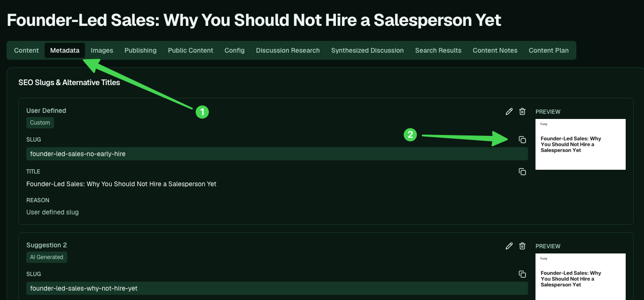Select the title text under User Defined

click(121, 184)
